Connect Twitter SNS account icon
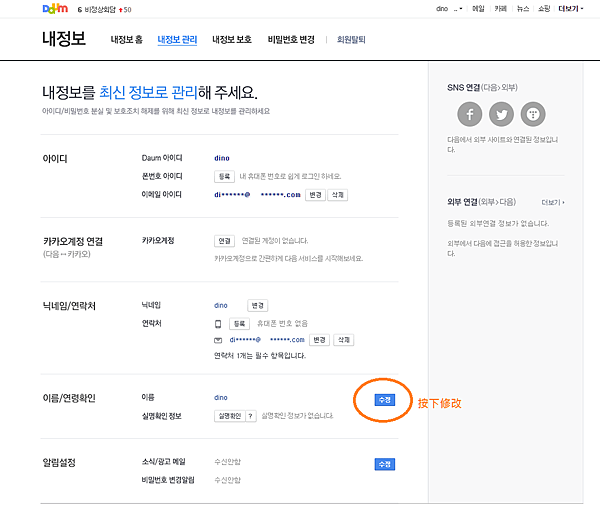600x511 pixels. (501, 114)
